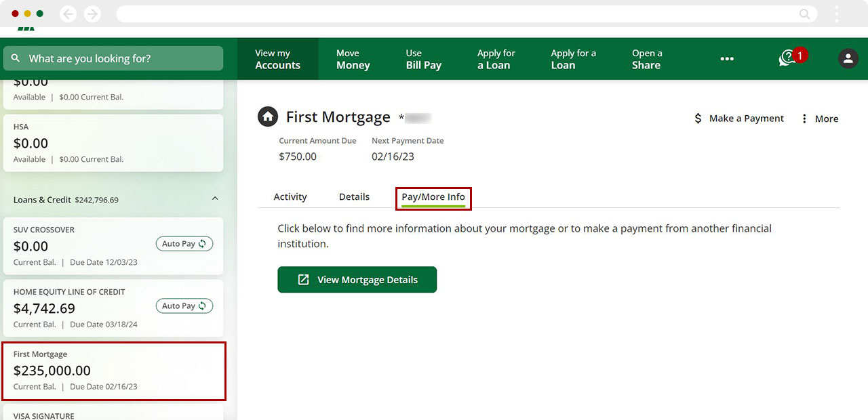The height and width of the screenshot is (420, 868).
Task: Click the browser address bar search icon
Action: click(x=804, y=14)
